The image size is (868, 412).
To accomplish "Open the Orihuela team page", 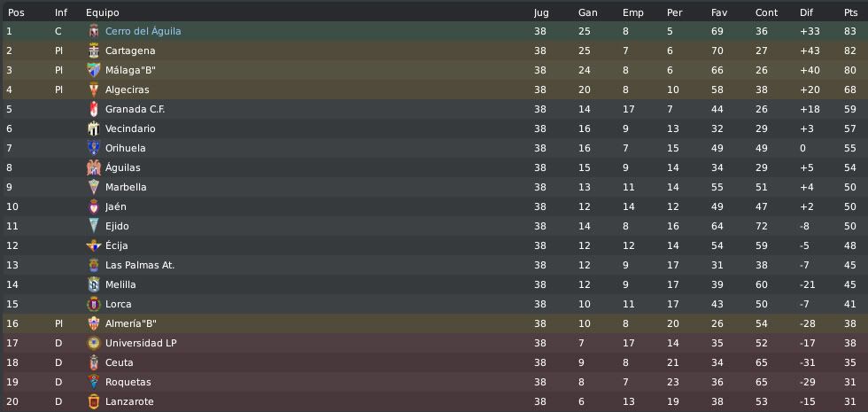I will 125,149.
